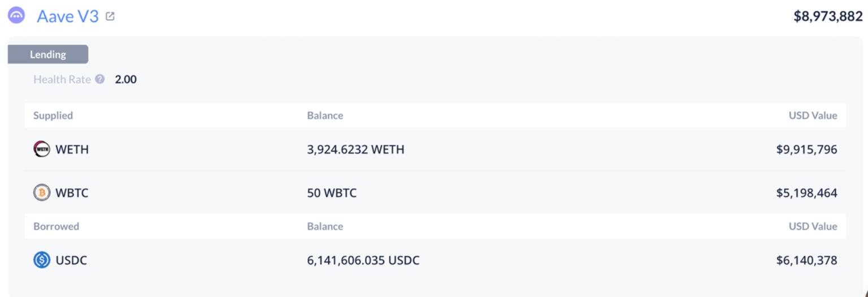Click the Supplied column header
Screen dimensions: 868x297
coord(53,115)
